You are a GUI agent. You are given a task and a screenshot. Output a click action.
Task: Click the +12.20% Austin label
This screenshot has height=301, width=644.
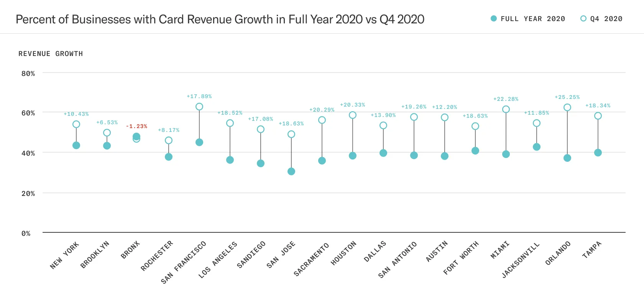(x=445, y=107)
